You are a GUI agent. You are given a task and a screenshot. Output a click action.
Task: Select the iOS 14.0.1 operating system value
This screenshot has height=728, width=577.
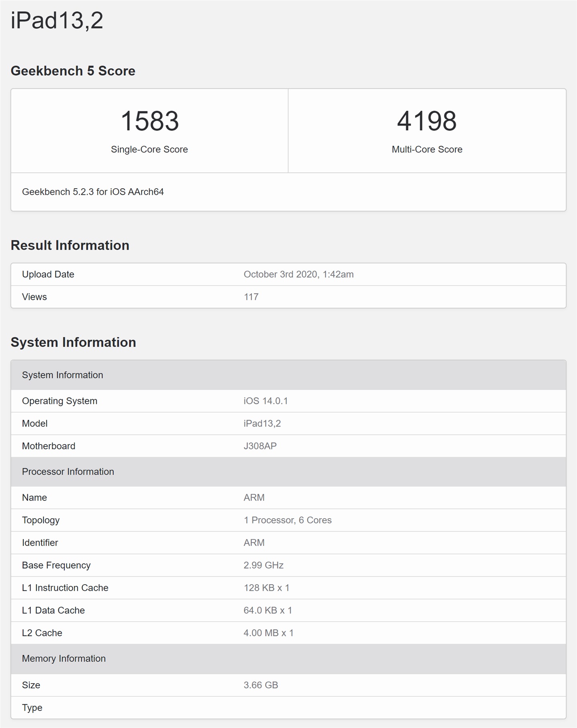tap(266, 401)
